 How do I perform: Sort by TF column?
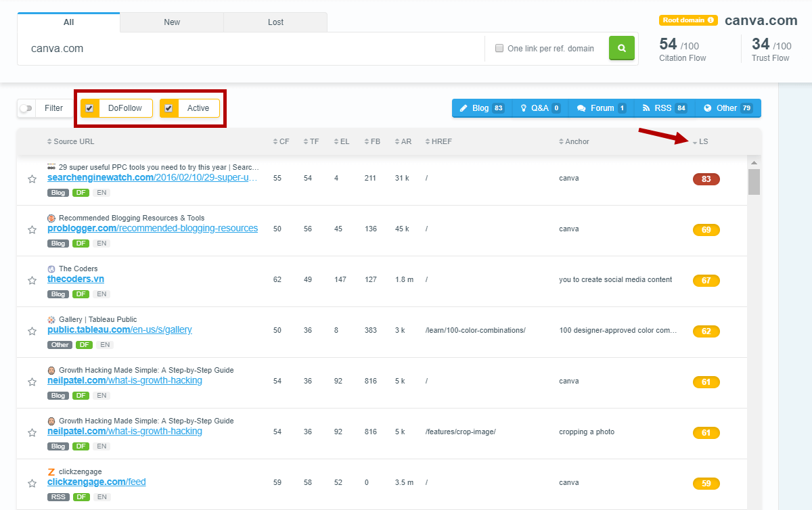tap(311, 141)
